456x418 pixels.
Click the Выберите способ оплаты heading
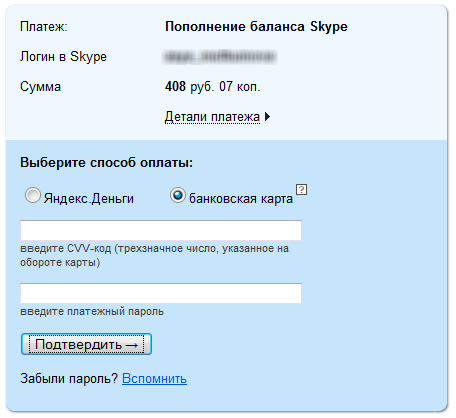(107, 163)
